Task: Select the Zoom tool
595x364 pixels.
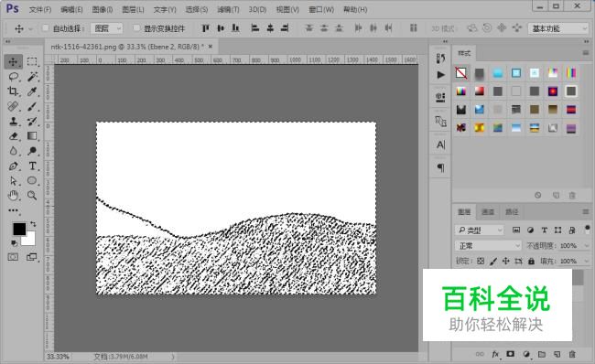Action: (x=33, y=196)
